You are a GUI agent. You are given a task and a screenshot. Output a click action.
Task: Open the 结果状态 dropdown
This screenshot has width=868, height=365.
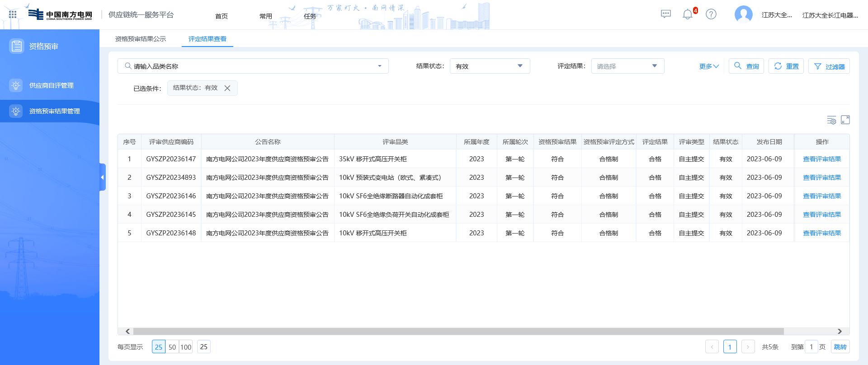[489, 66]
